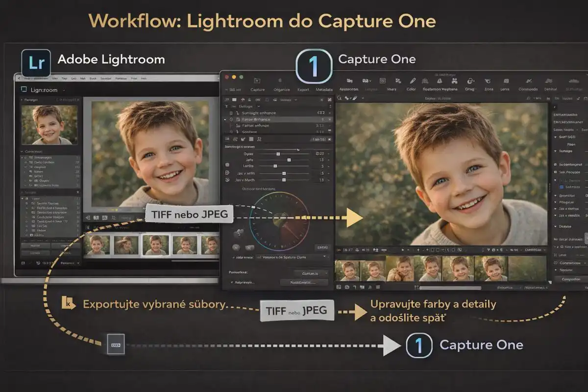The image size is (588, 392).
Task: Select the Color tool icon in toolbar
Action: [x=412, y=81]
